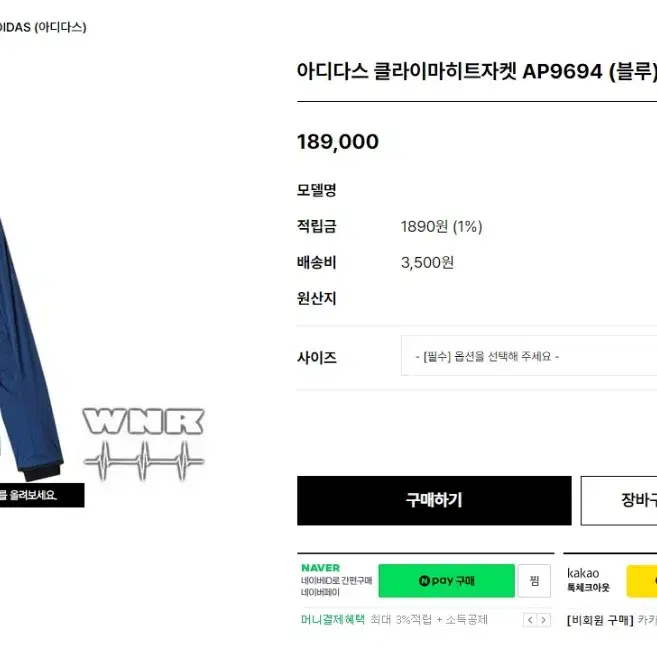Image resolution: width=657 pixels, height=657 pixels.
Task: Click the heartbeat line graphic under WNR
Action: point(143,461)
